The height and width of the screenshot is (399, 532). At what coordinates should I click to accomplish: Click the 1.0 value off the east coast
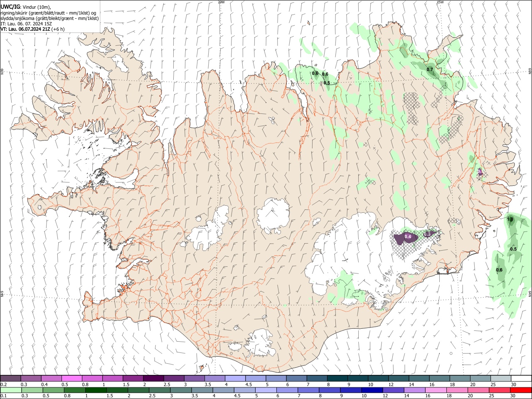(510, 219)
